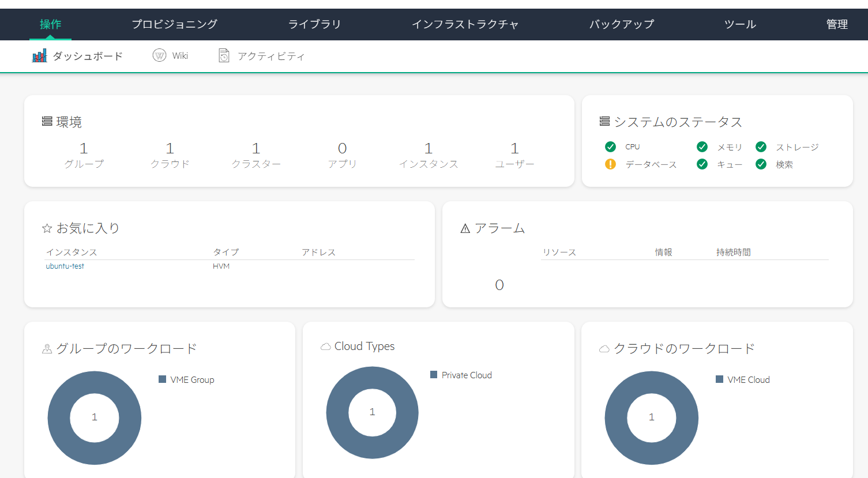The image size is (868, 478).
Task: Click the Cloud Types donut chart ring
Action: click(x=337, y=413)
